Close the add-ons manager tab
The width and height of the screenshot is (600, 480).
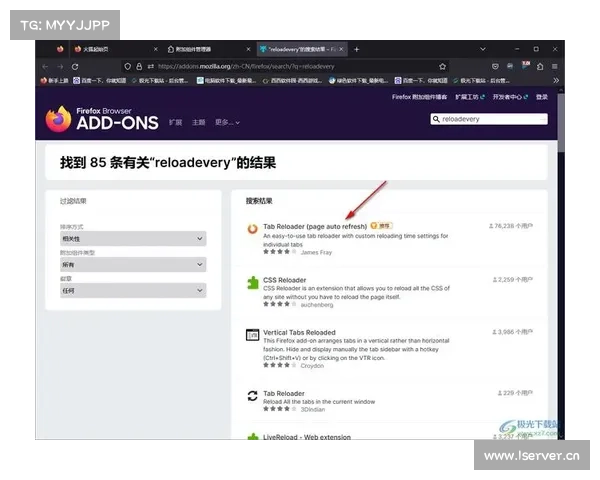point(248,49)
